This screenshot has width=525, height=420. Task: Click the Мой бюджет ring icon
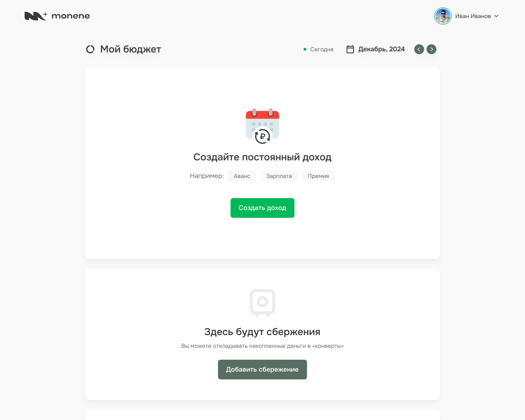pyautogui.click(x=90, y=49)
